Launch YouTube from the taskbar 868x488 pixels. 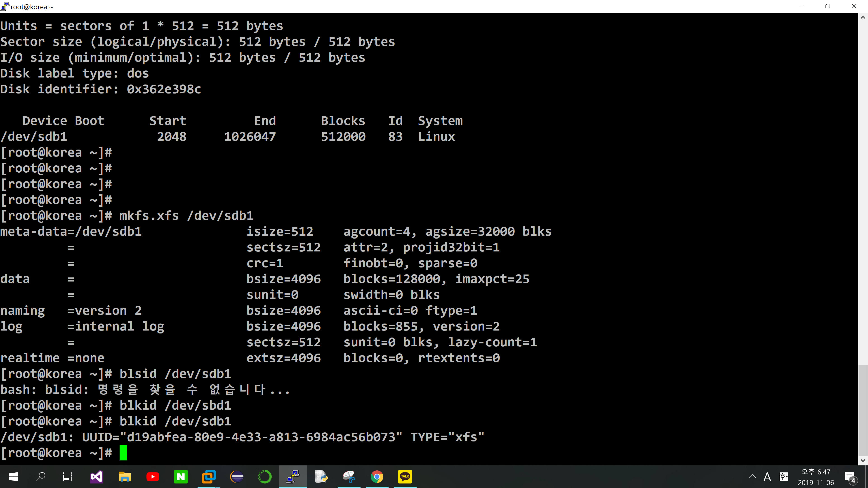click(x=153, y=476)
